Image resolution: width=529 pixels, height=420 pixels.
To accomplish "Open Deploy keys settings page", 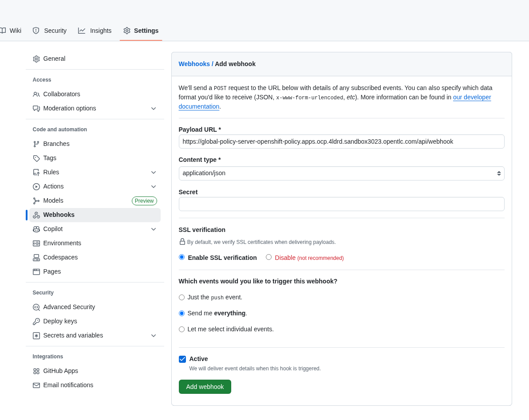I will pyautogui.click(x=95, y=322).
